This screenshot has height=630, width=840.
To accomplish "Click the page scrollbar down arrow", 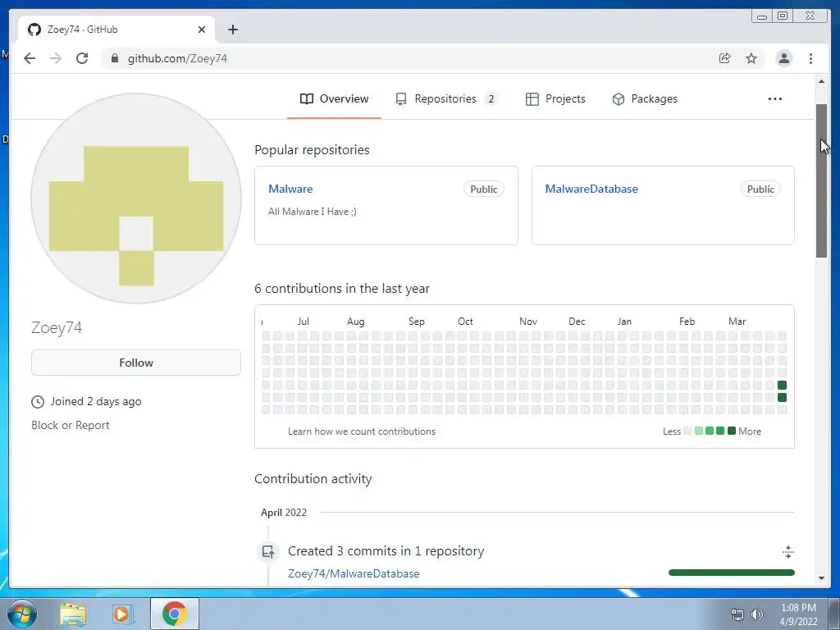I will pos(821,578).
